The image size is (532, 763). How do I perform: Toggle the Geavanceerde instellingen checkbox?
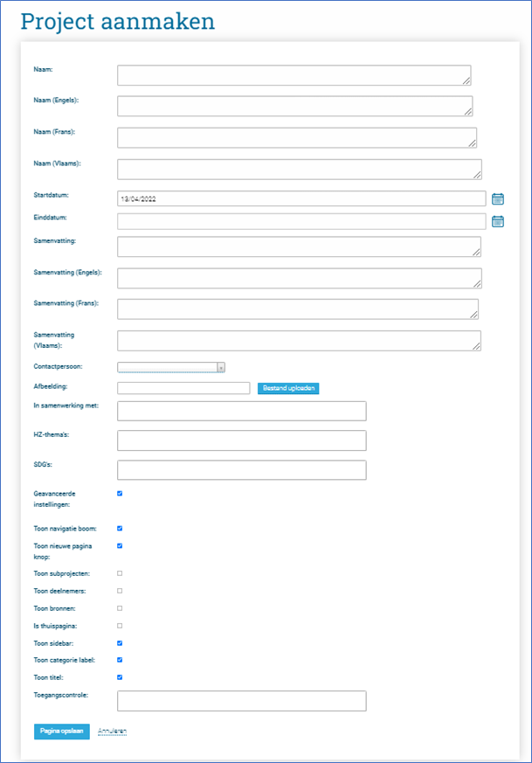point(120,494)
